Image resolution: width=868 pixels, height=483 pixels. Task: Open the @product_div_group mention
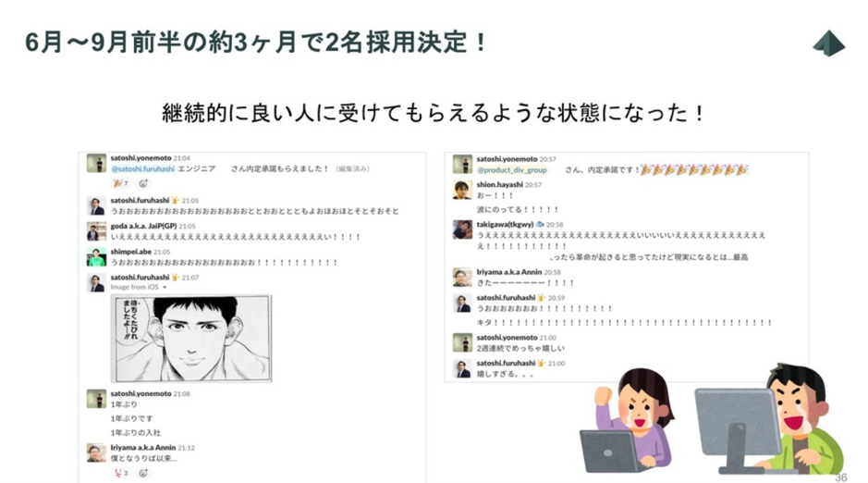512,170
